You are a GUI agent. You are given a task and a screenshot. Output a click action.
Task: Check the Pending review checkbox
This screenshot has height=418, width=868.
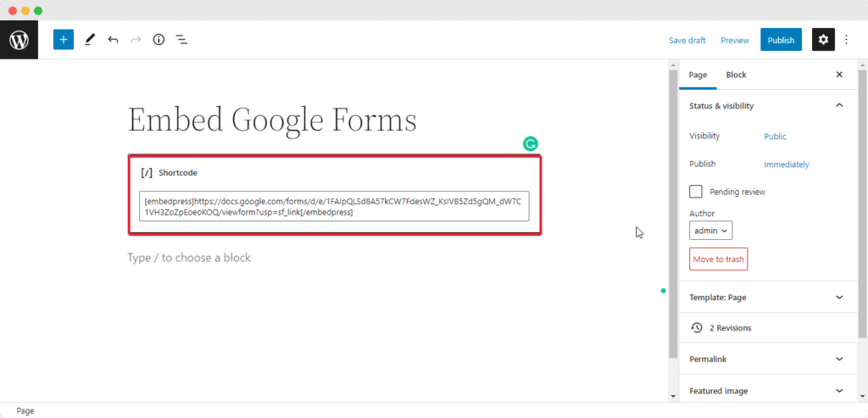696,192
